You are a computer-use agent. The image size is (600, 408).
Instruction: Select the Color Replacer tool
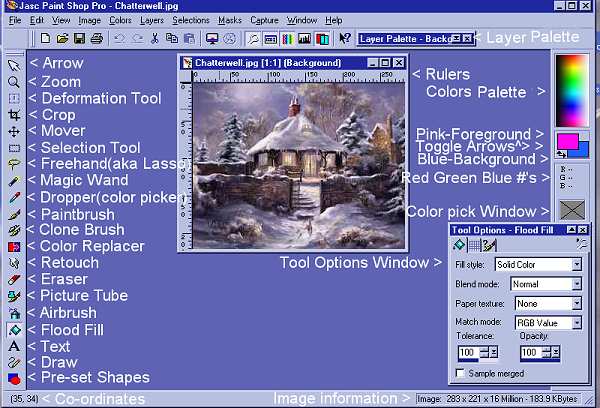[14, 247]
